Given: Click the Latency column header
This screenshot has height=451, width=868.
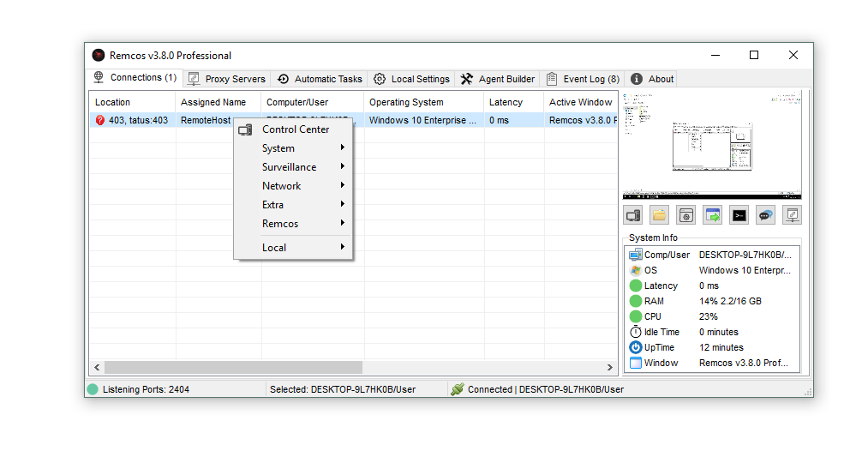Looking at the screenshot, I should tap(506, 102).
